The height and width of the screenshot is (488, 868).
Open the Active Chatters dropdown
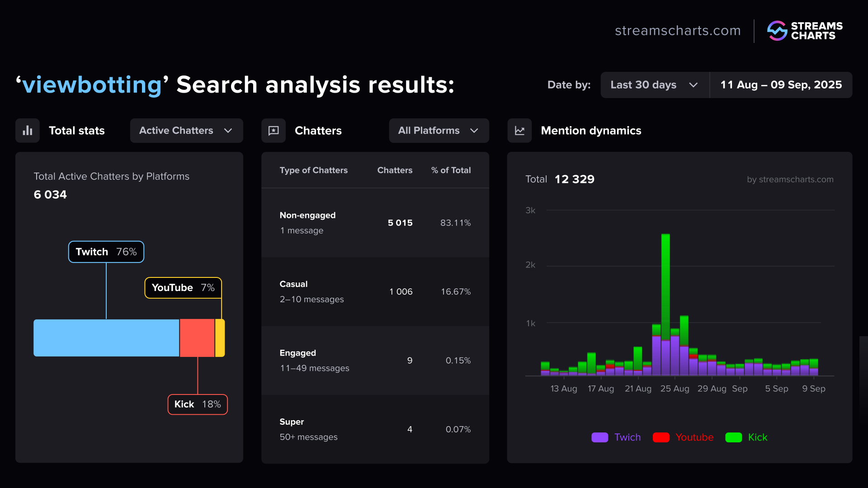(x=186, y=131)
